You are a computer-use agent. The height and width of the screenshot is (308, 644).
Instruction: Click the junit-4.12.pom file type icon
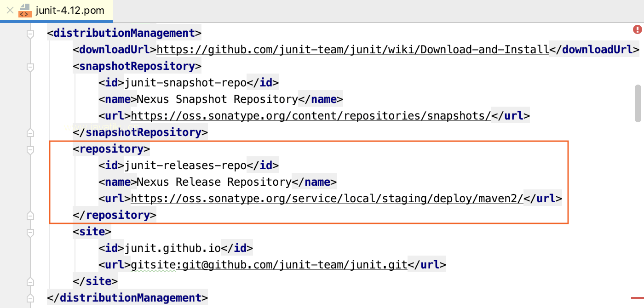(25, 10)
